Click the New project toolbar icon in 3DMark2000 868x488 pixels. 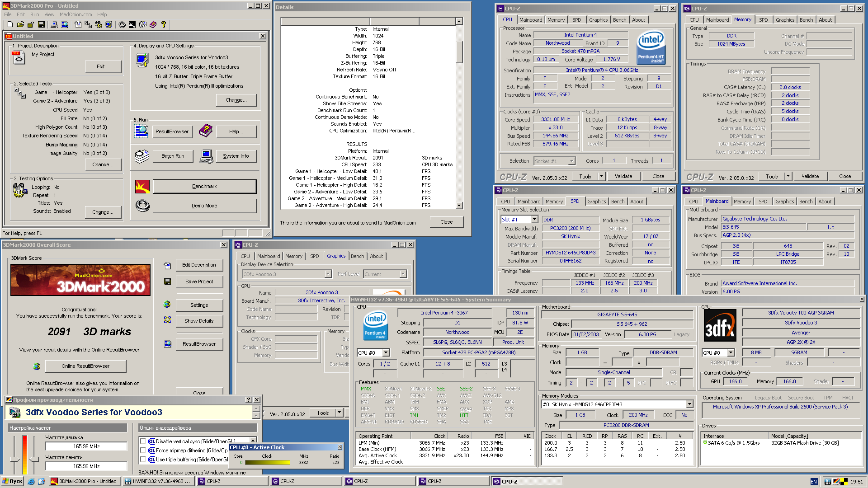pyautogui.click(x=9, y=24)
